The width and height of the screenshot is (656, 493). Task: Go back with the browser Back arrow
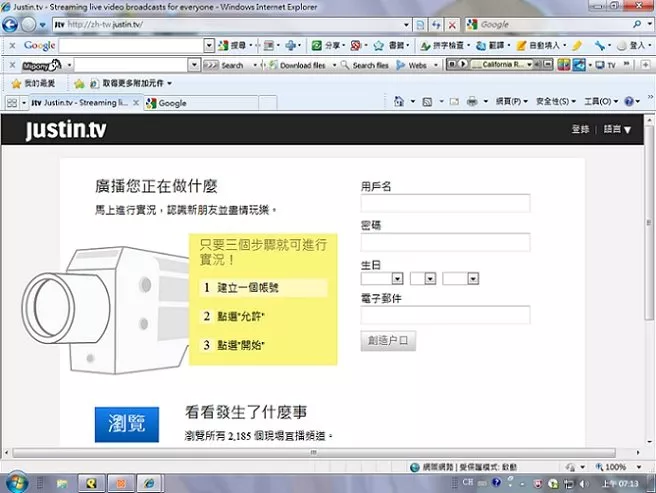coord(10,25)
